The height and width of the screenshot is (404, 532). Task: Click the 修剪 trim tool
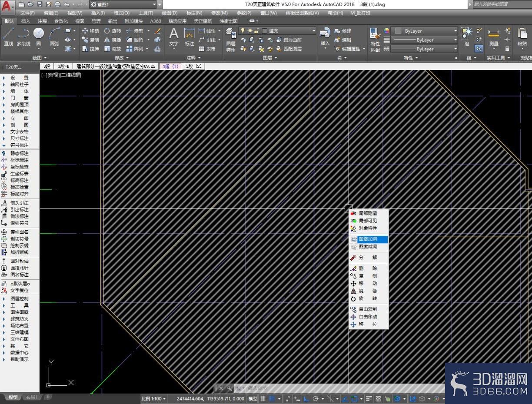[134, 31]
